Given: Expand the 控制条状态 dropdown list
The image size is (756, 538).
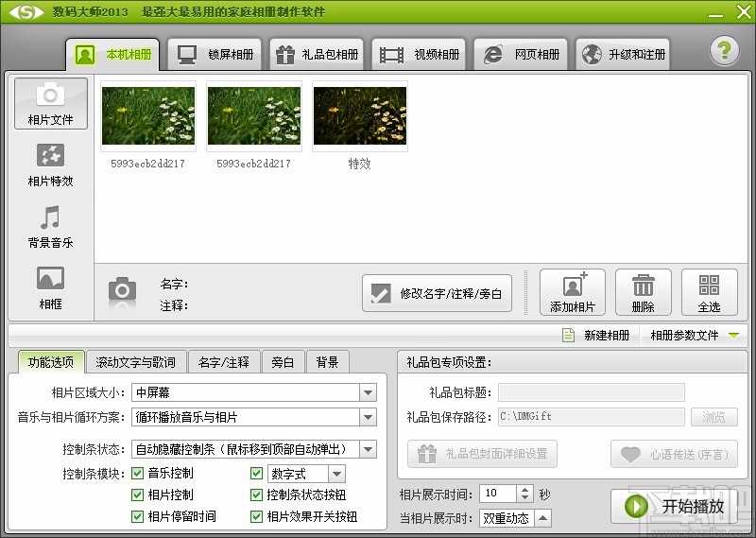Looking at the screenshot, I should point(368,449).
